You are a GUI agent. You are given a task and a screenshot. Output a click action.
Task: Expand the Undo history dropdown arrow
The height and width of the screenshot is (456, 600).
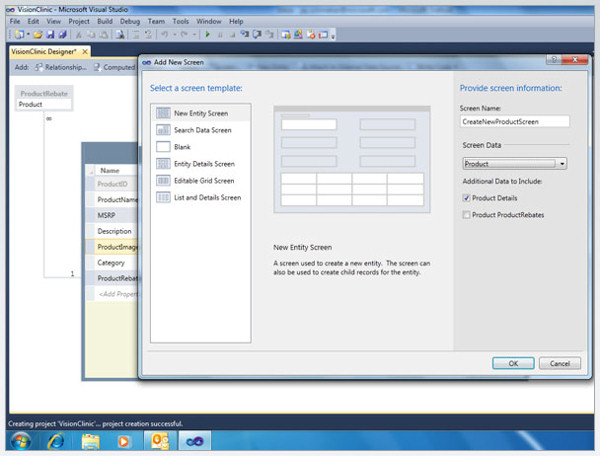[x=171, y=34]
